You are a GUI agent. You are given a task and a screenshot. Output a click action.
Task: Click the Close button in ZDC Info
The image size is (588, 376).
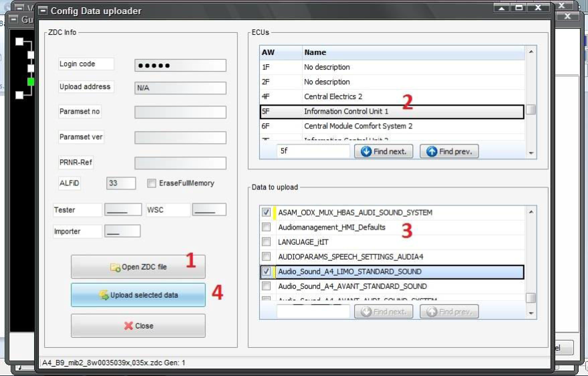[138, 326]
